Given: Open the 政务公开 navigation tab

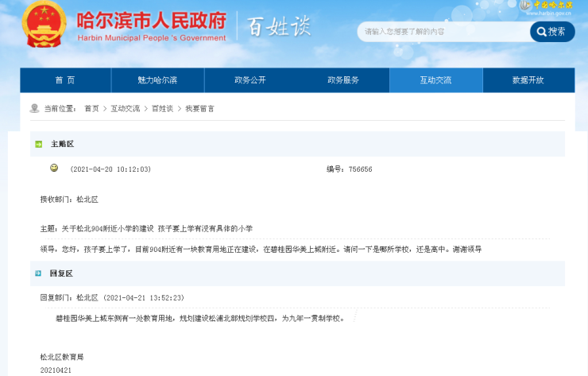Looking at the screenshot, I should point(250,80).
